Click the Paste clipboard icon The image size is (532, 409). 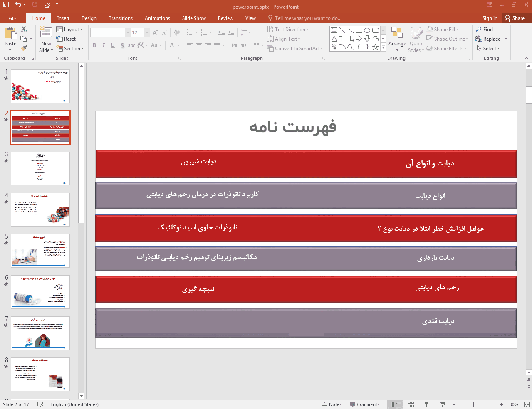click(10, 32)
